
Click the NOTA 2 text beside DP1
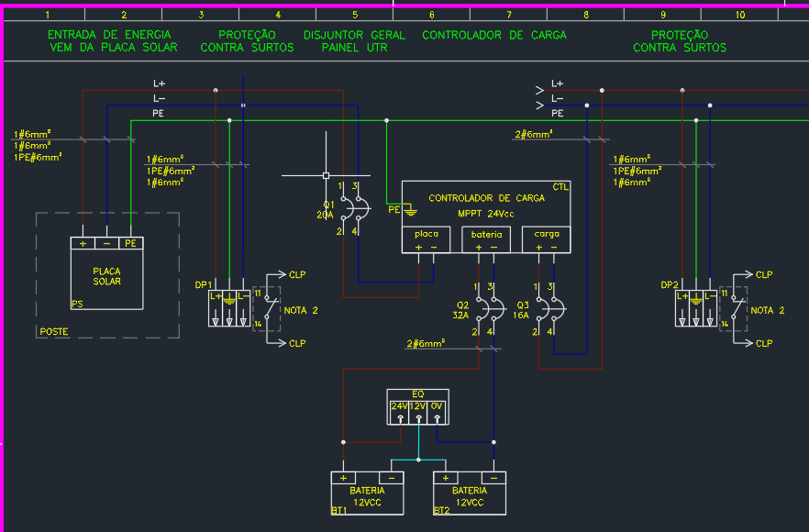[301, 310]
